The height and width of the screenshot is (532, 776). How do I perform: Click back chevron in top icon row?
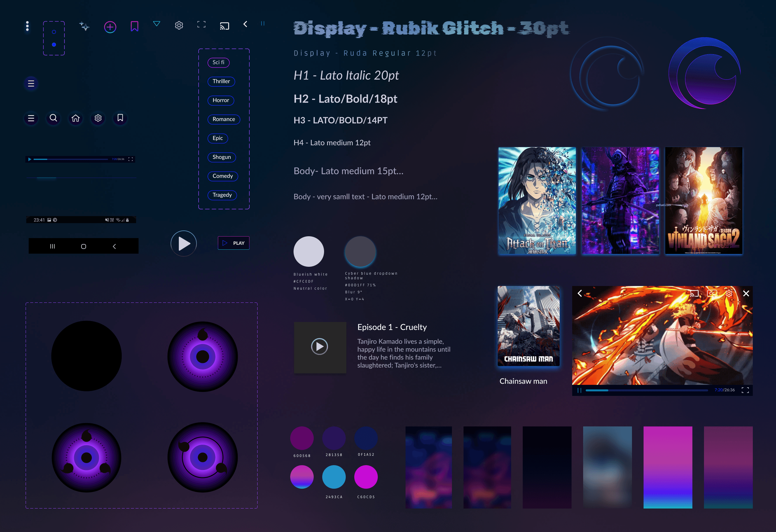coord(245,24)
